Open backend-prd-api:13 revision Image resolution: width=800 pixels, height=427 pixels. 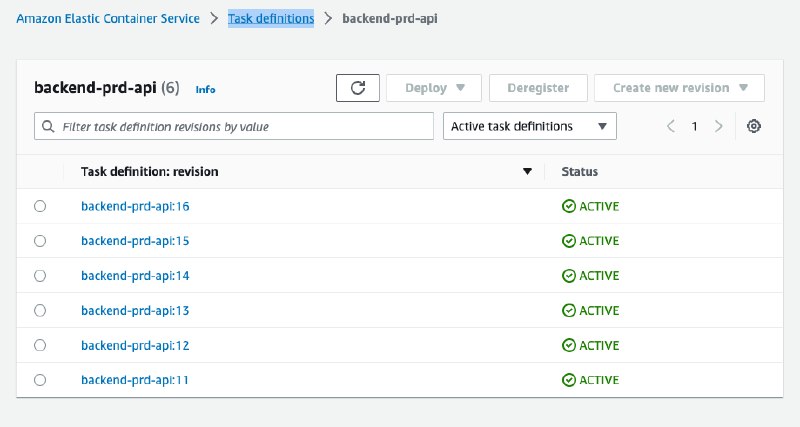(x=135, y=310)
